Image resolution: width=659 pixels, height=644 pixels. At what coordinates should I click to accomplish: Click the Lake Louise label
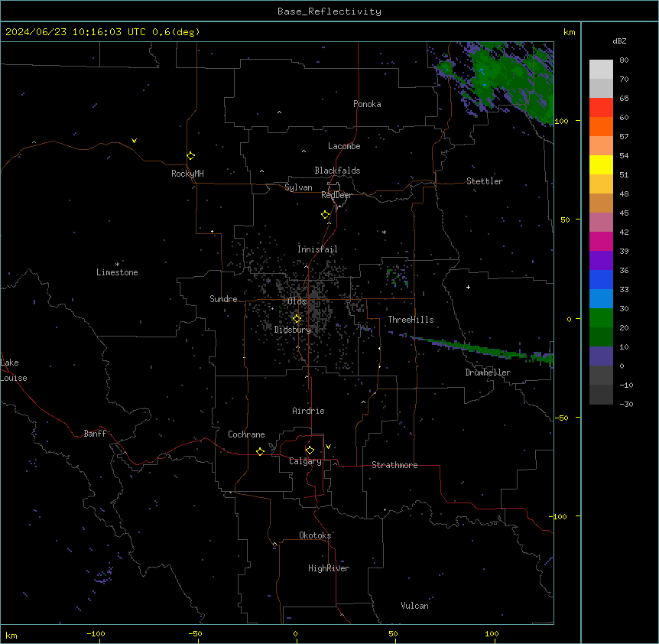(14, 370)
